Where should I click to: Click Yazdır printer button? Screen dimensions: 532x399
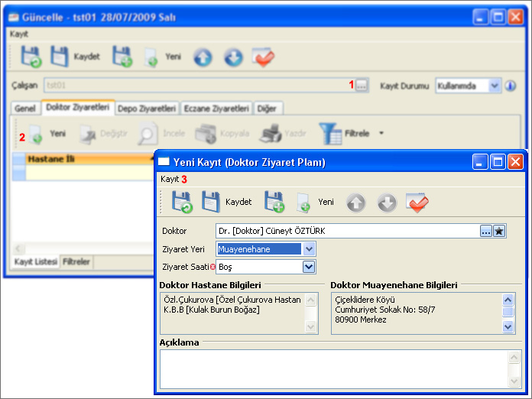[283, 134]
